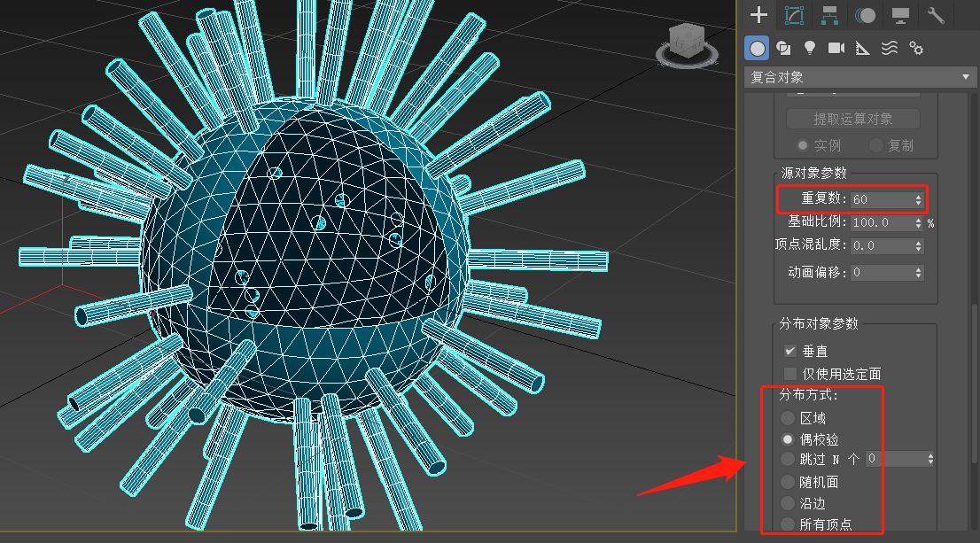
Task: Select the Helpers category icon
Action: point(862,48)
